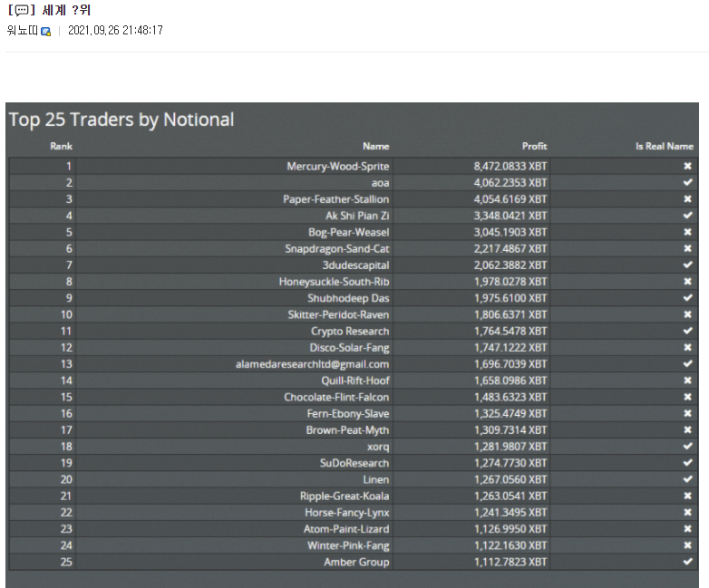Click the Name column header
This screenshot has height=588, width=709.
(375, 146)
